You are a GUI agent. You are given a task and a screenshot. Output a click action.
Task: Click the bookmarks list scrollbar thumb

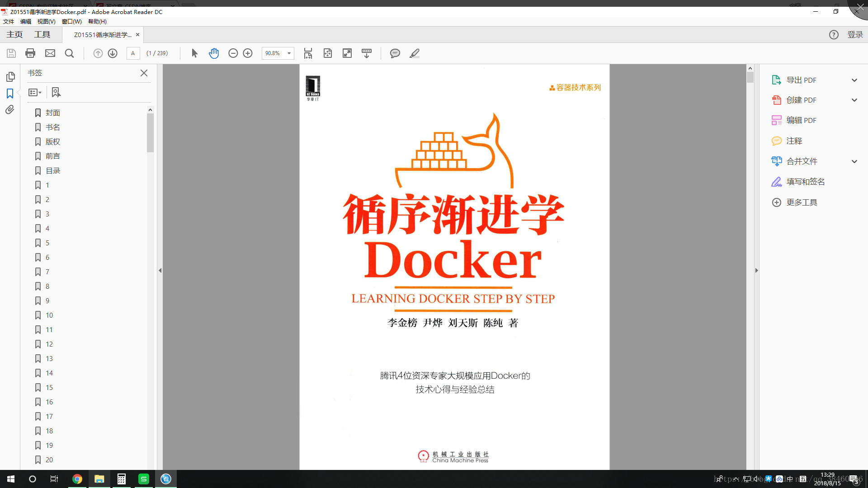tap(150, 132)
